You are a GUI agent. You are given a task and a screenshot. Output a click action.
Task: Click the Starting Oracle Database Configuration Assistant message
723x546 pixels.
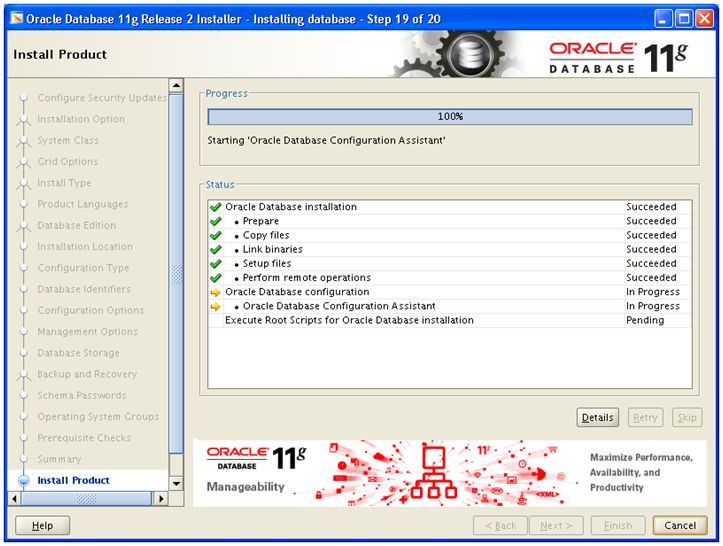click(x=326, y=141)
